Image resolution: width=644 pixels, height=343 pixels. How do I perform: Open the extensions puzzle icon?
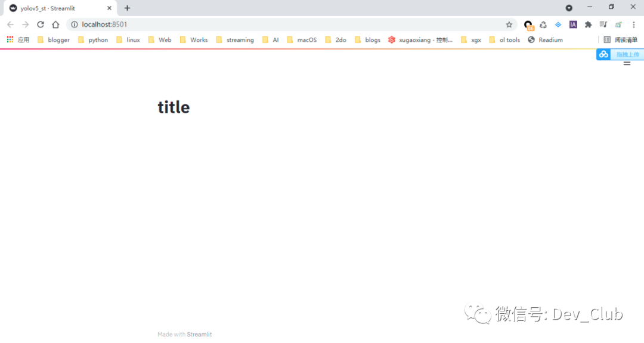pyautogui.click(x=588, y=24)
